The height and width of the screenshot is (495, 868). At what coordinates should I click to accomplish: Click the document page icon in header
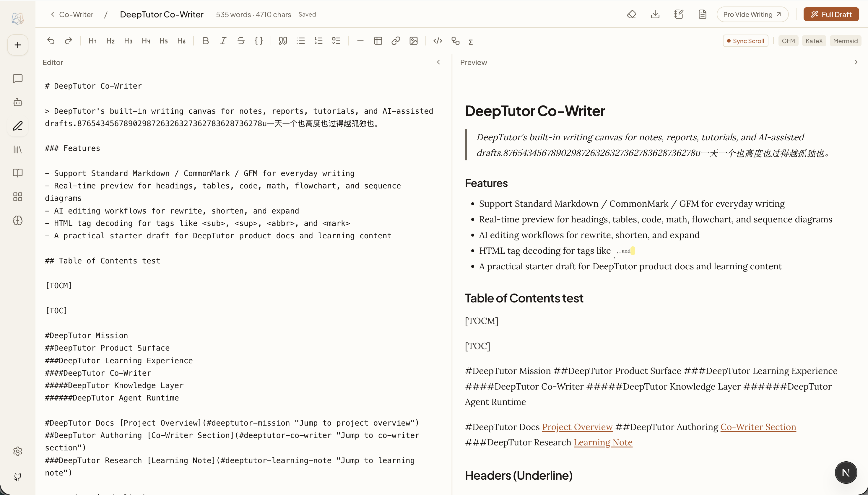[703, 14]
